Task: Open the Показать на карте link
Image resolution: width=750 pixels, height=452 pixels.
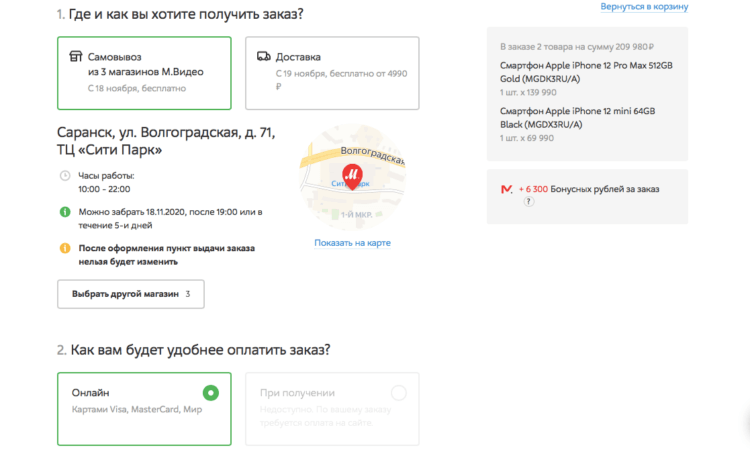Action: 353,243
